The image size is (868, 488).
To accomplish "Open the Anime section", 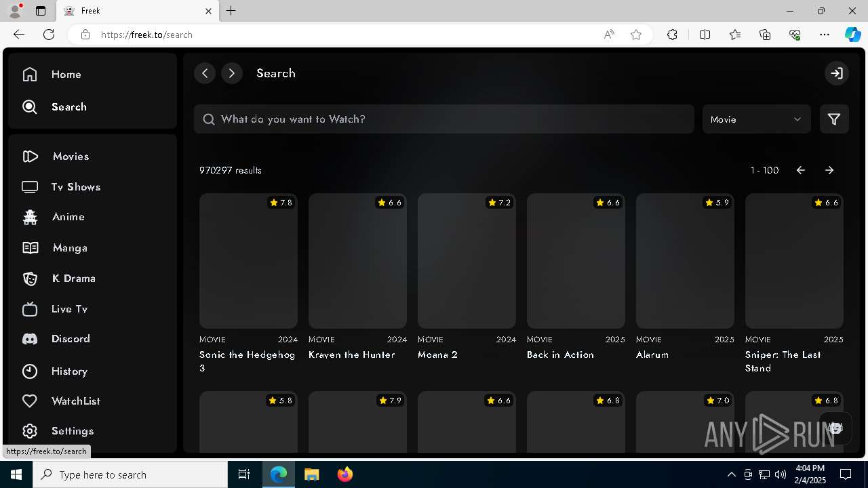I will click(53, 217).
